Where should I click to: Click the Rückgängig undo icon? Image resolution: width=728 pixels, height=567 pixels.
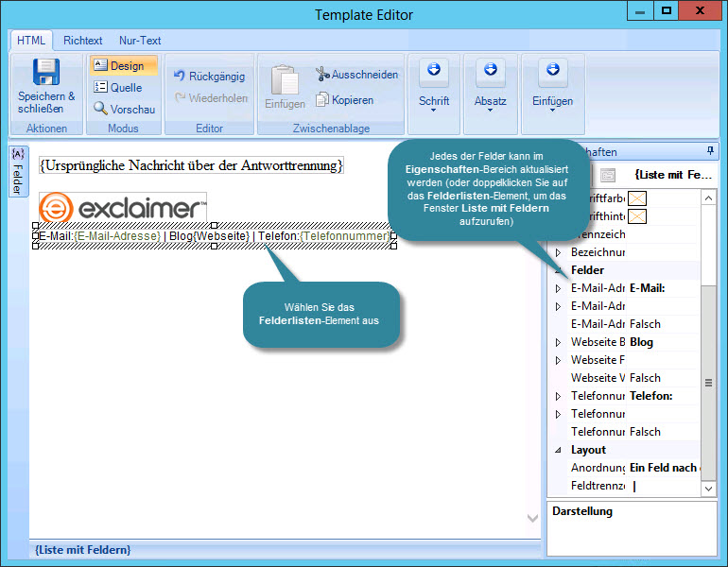180,76
